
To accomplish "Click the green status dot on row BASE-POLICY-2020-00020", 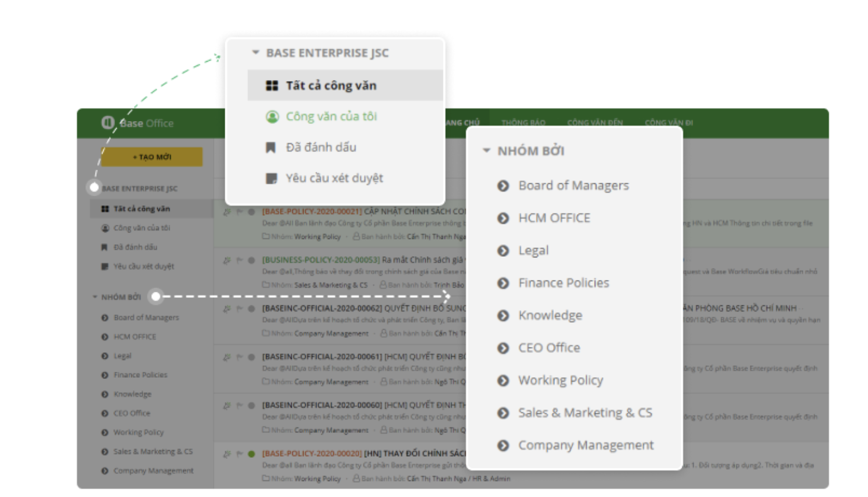I will coord(251,454).
